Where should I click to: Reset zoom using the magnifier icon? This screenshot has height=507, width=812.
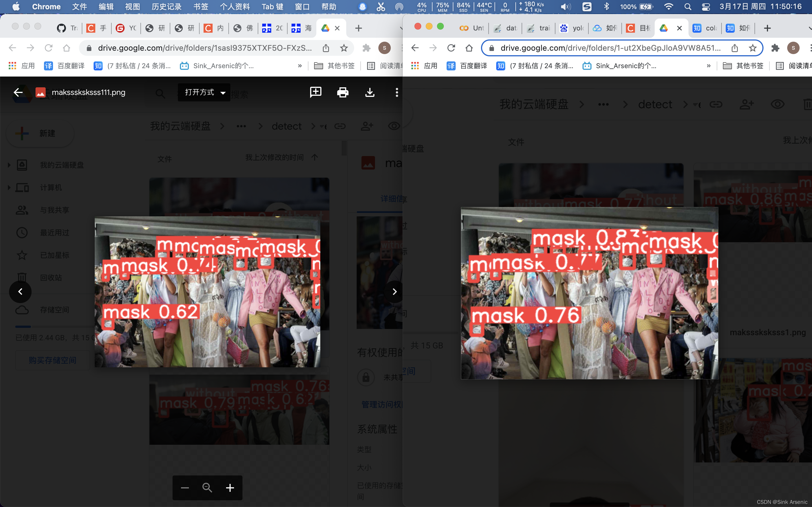tap(207, 488)
